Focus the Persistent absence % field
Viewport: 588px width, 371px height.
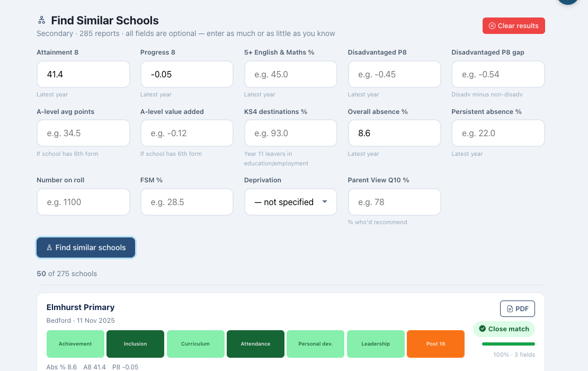[498, 133]
